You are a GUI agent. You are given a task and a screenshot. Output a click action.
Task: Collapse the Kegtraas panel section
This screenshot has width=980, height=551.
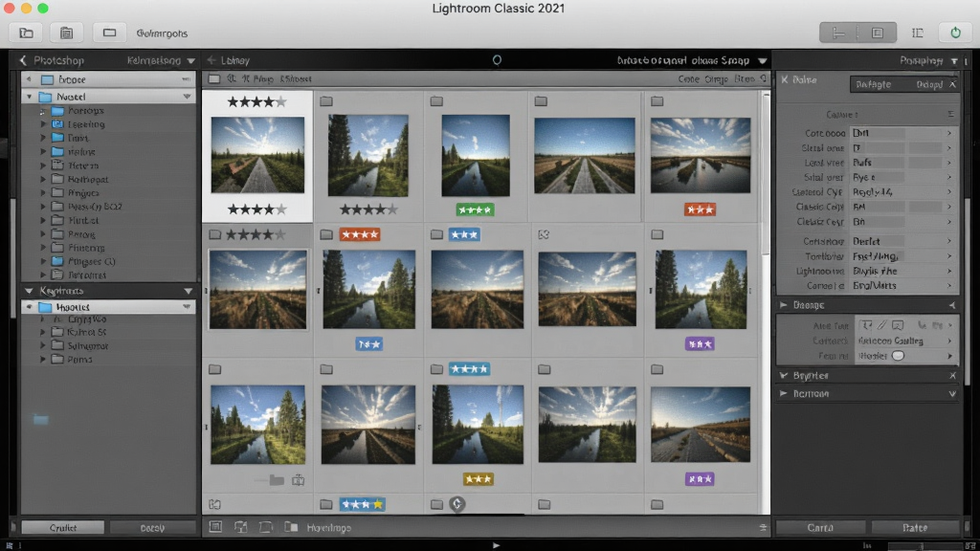tap(29, 291)
